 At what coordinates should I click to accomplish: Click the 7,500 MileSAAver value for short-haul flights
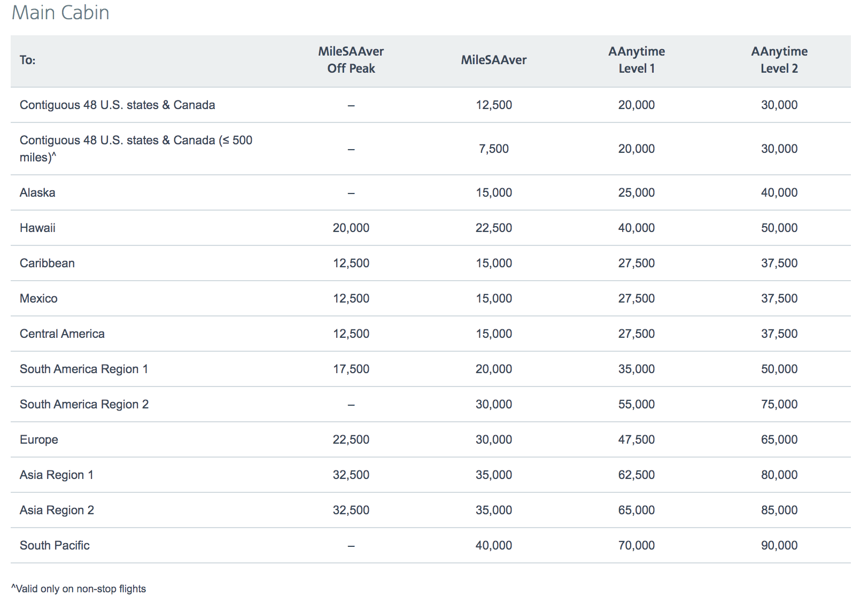[494, 149]
